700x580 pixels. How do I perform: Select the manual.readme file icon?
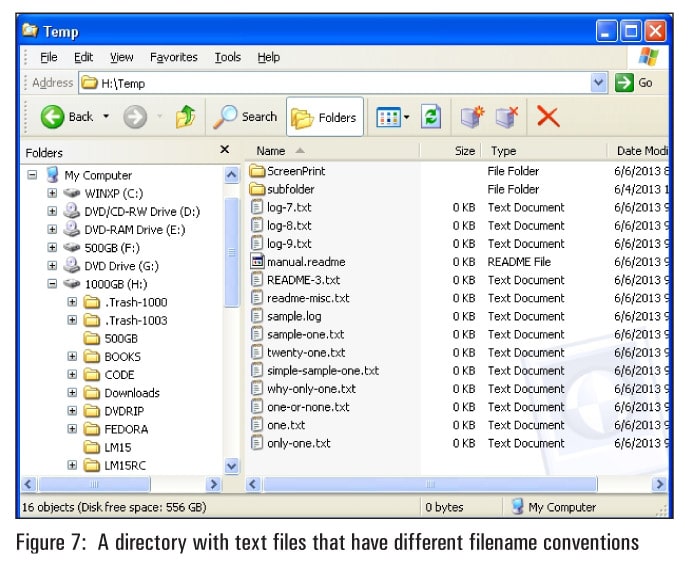pos(257,262)
